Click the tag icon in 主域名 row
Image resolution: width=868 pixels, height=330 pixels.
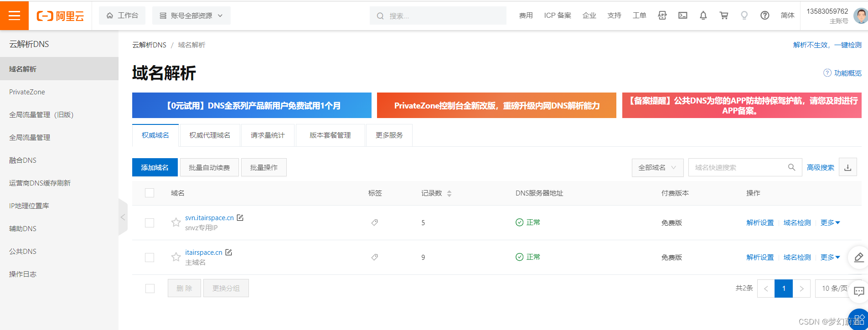pos(375,257)
